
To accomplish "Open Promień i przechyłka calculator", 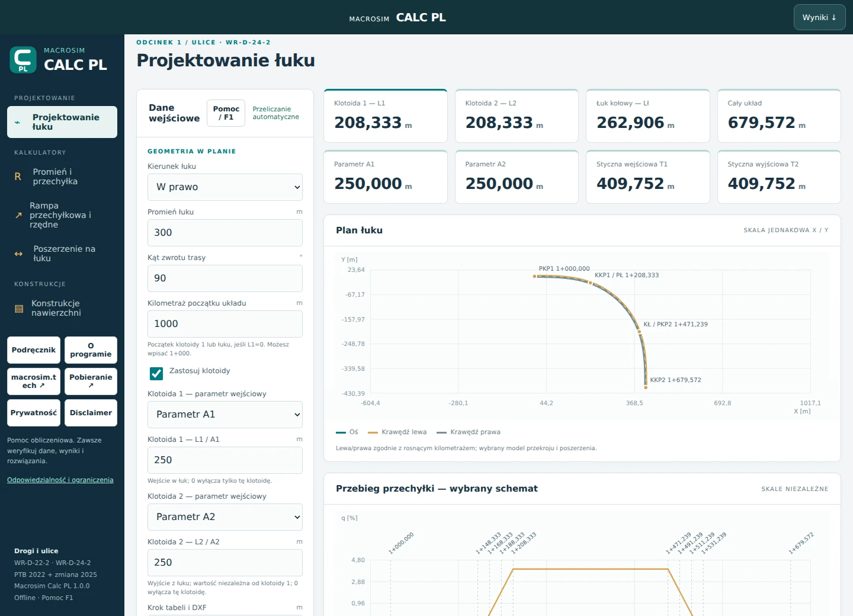I will 62,177.
